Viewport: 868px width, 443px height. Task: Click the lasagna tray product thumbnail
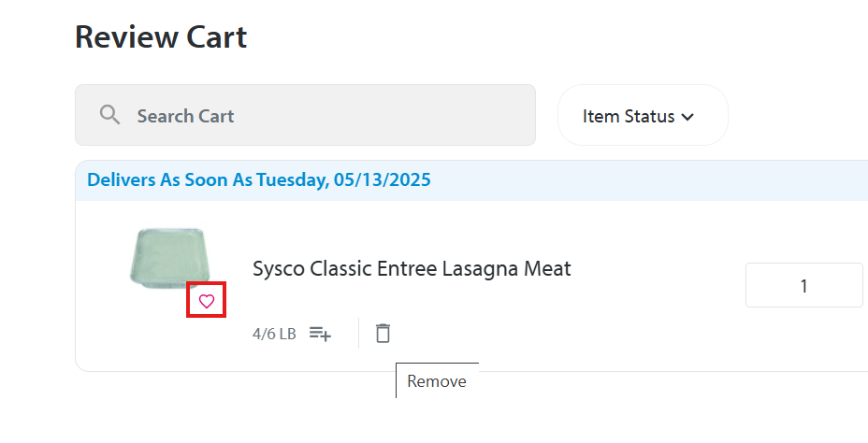tap(169, 255)
